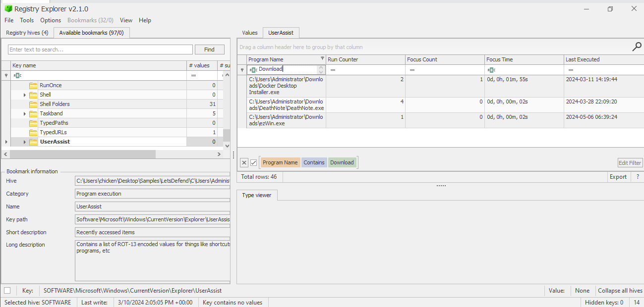Image resolution: width=644 pixels, height=307 pixels.
Task: Open the Tools menu
Action: click(x=27, y=20)
